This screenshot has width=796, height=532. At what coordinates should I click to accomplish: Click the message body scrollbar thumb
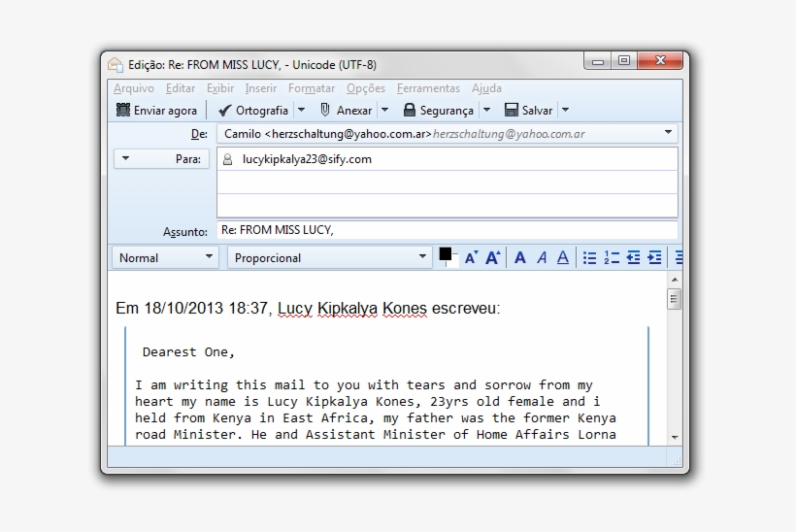tap(674, 299)
